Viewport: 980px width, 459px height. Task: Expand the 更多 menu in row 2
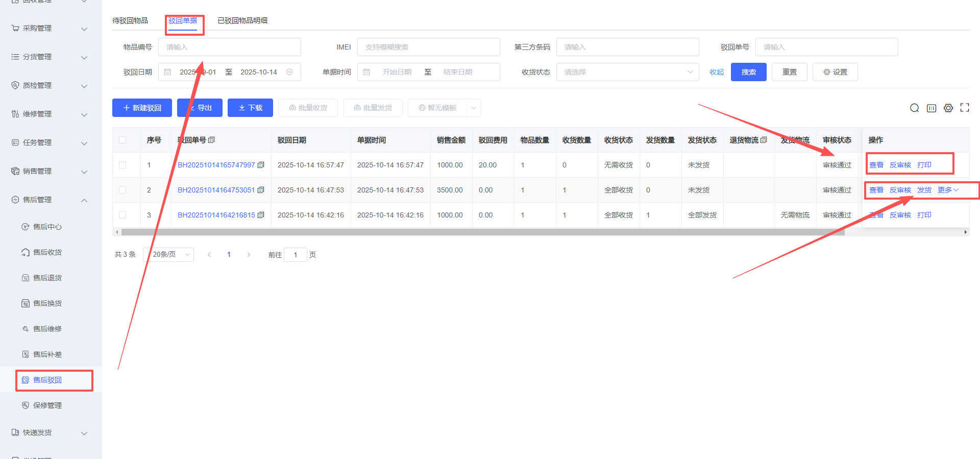pos(948,190)
